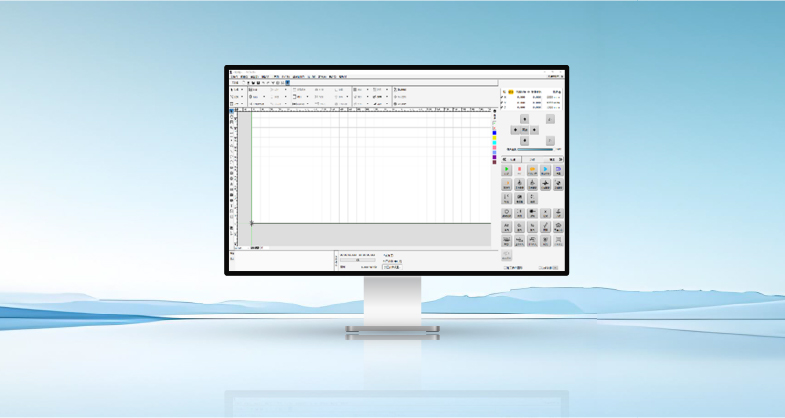Click the orange Pause button in control panel

click(x=533, y=170)
